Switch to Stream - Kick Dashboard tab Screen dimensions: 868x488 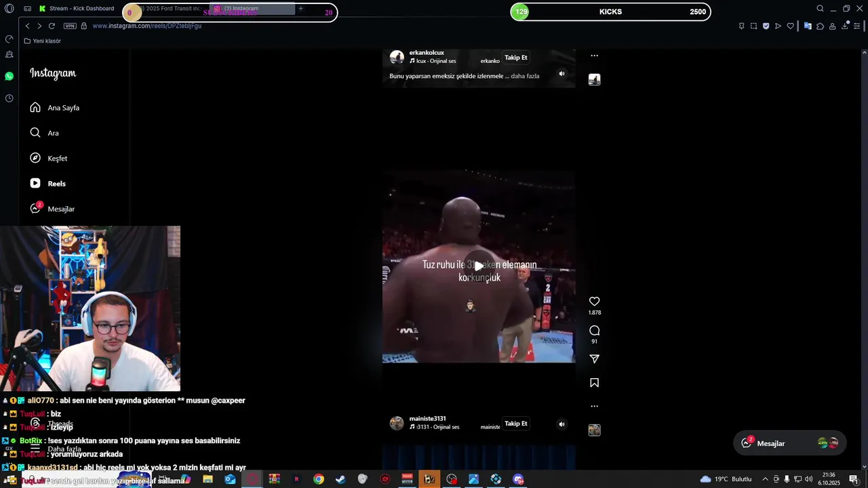point(77,9)
